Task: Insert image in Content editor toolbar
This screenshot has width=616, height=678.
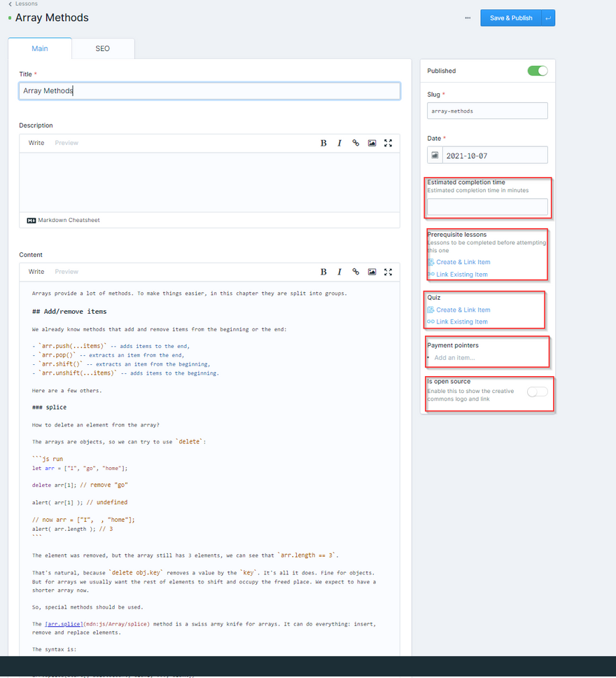Action: (372, 272)
